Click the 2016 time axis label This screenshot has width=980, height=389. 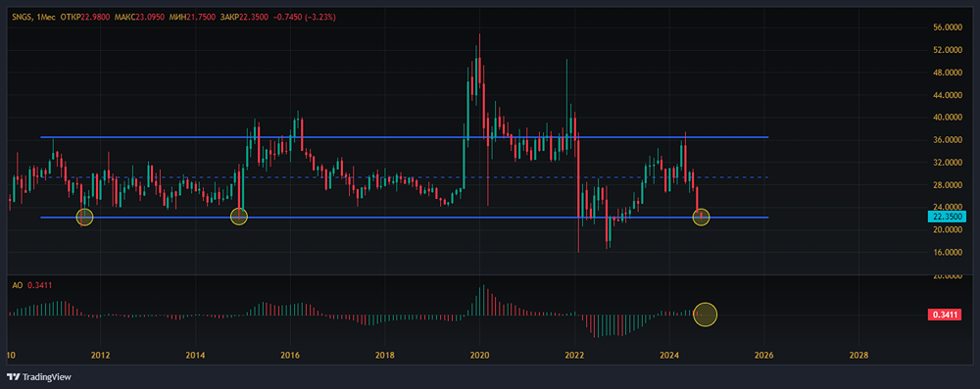pos(290,356)
